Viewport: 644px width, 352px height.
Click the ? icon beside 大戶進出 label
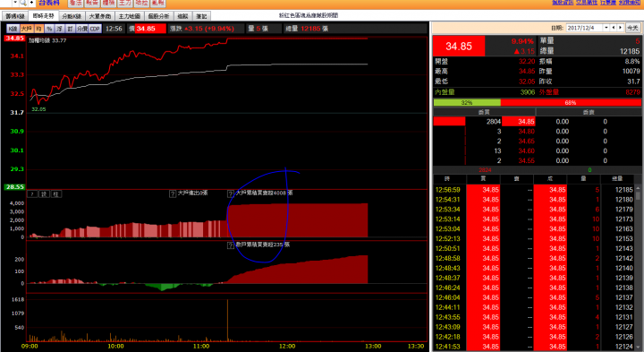click(x=173, y=193)
